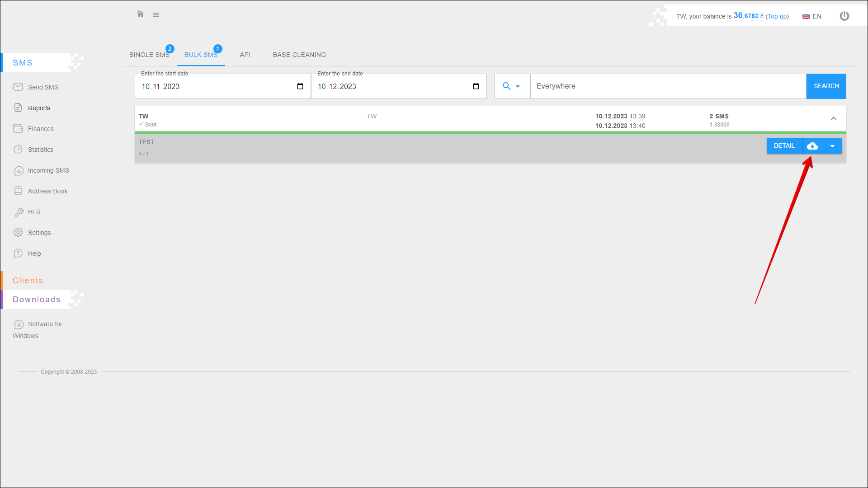Open end date calendar picker icon
Viewport: 868px width, 488px height.
click(x=476, y=86)
